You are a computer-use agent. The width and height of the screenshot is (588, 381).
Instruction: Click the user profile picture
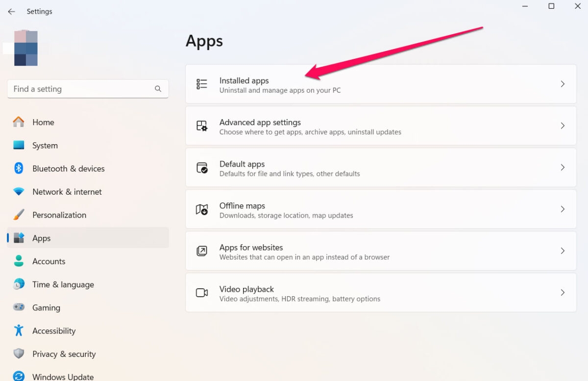26,48
